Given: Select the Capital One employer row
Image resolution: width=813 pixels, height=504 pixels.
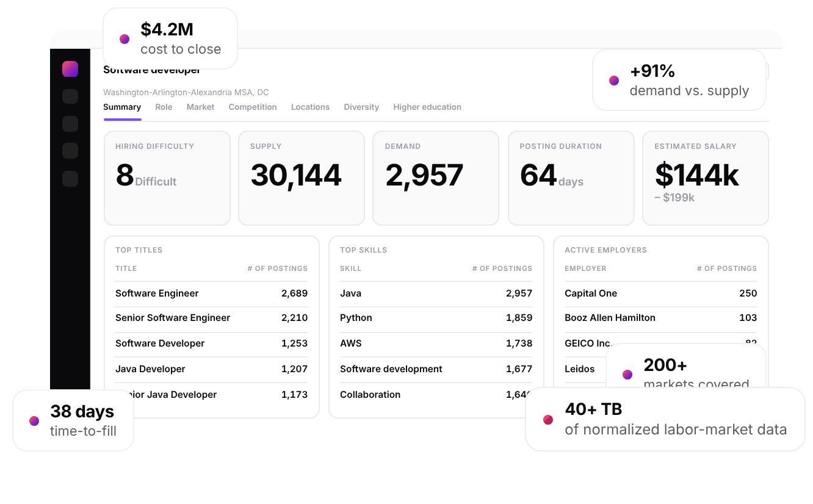Looking at the screenshot, I should click(x=660, y=293).
